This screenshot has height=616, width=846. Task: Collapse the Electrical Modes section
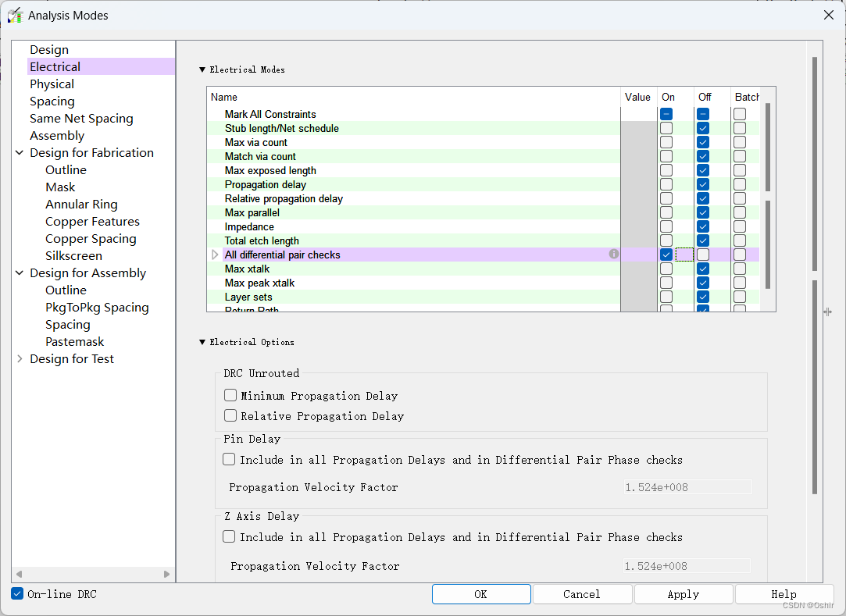point(203,69)
